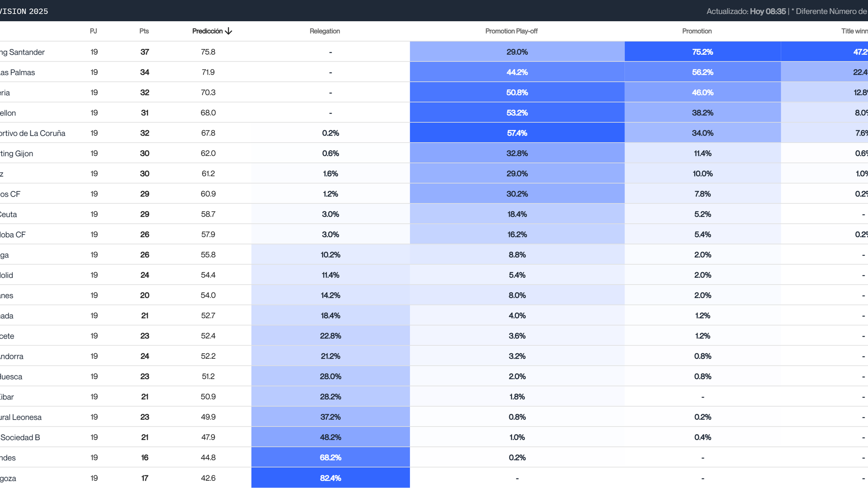
Task: Click the 82.4% relegation cell for Zaragoza
Action: (x=330, y=478)
